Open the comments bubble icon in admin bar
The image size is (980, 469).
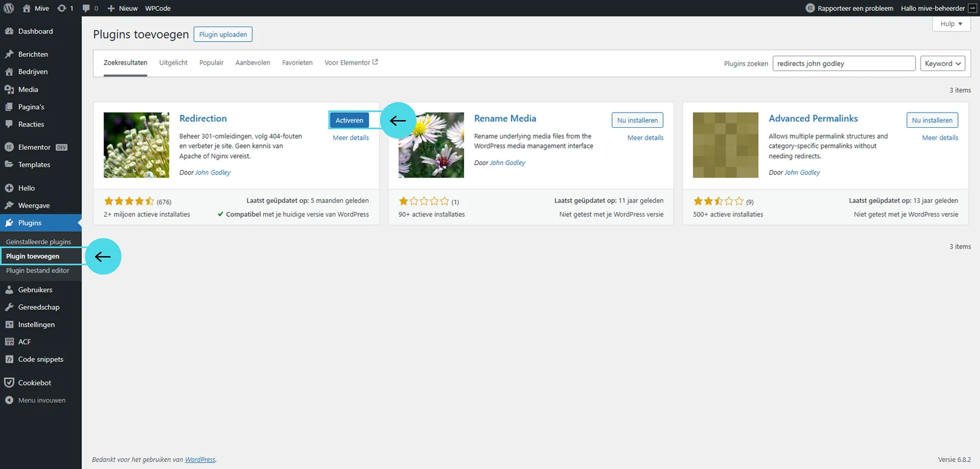click(87, 8)
